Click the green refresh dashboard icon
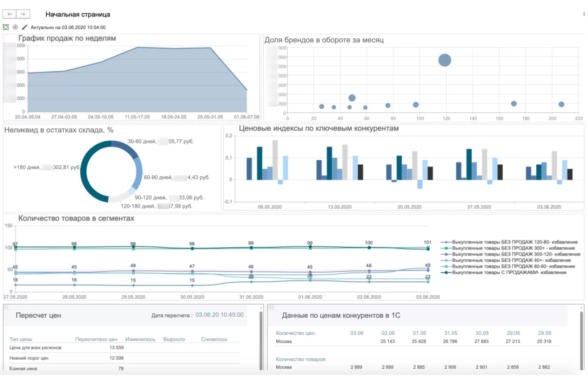Image resolution: width=588 pixels, height=378 pixels. (6, 27)
